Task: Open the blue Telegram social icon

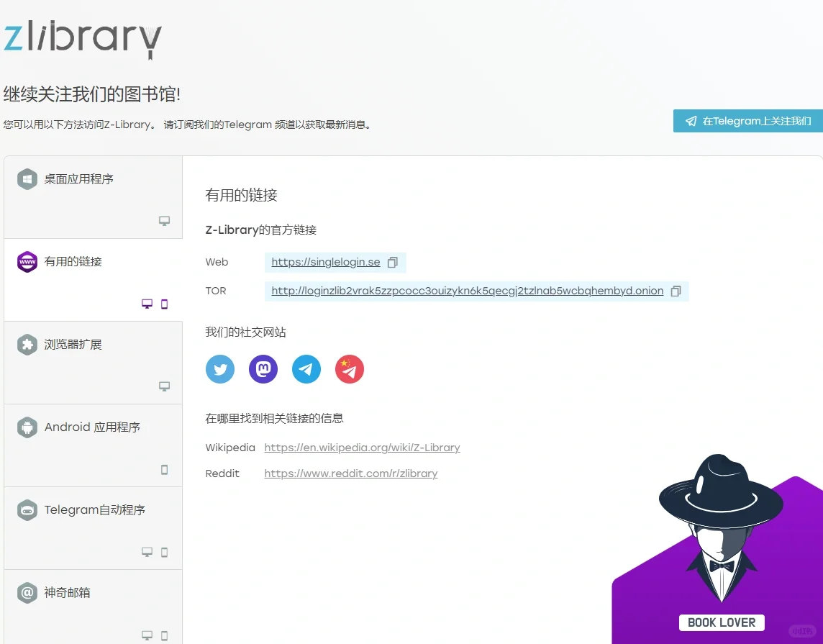Action: coord(306,369)
